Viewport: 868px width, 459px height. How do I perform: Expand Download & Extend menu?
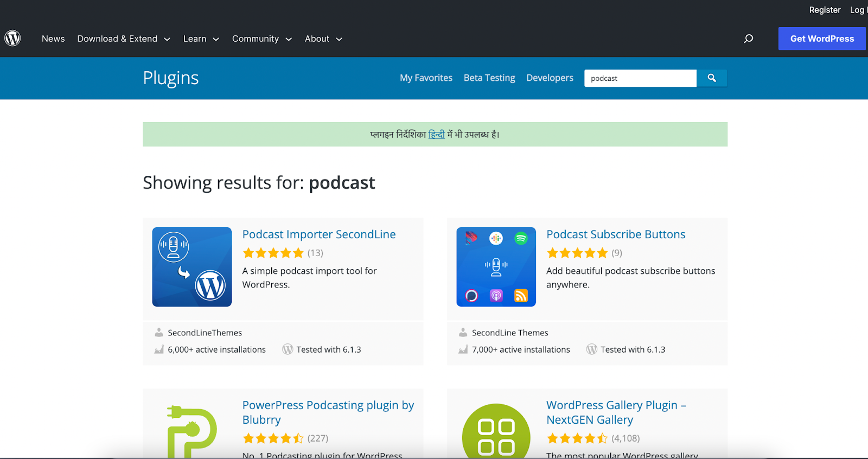tap(124, 39)
